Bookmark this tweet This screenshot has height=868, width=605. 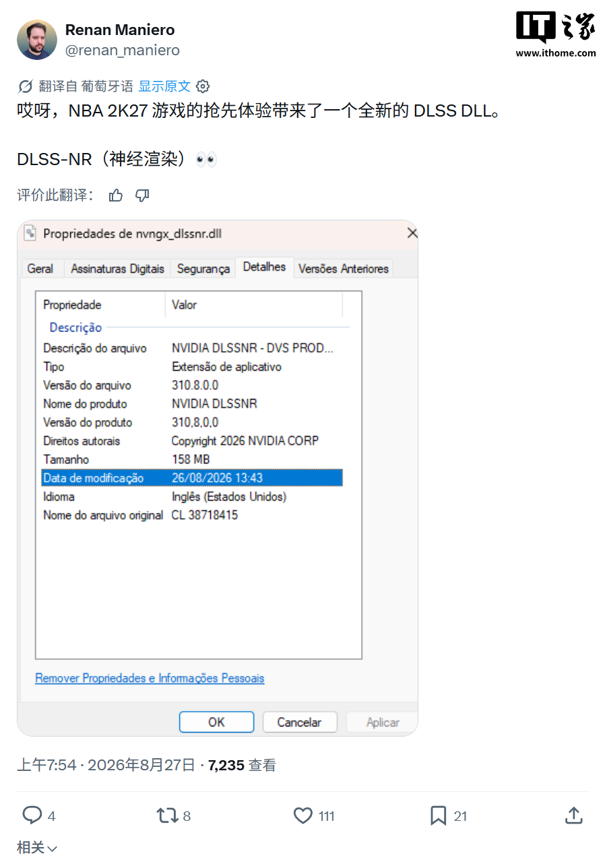click(439, 815)
